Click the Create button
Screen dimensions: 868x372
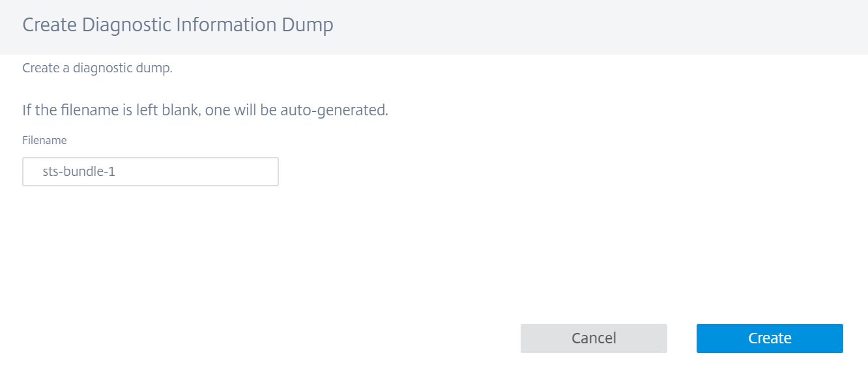tap(770, 338)
